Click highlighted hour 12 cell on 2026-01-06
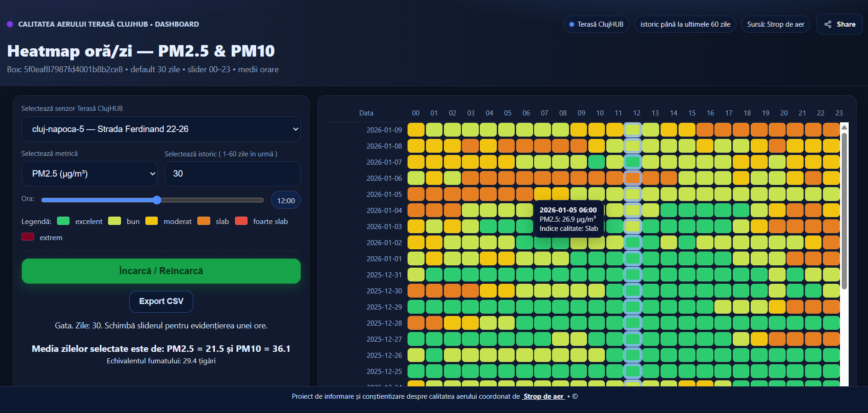868x413 pixels. pos(633,178)
